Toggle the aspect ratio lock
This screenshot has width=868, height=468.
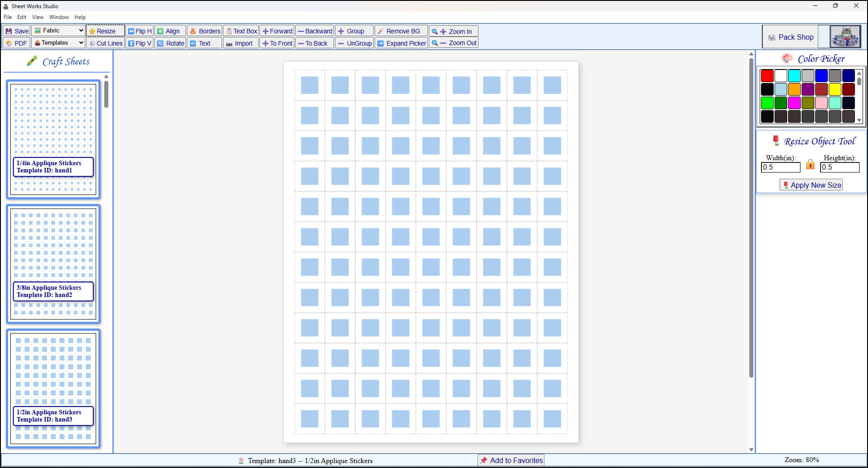click(x=810, y=164)
